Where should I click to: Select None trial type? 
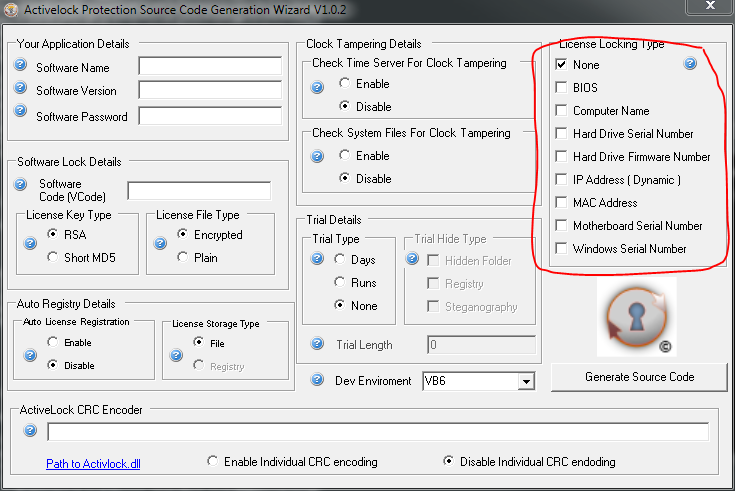pos(339,305)
